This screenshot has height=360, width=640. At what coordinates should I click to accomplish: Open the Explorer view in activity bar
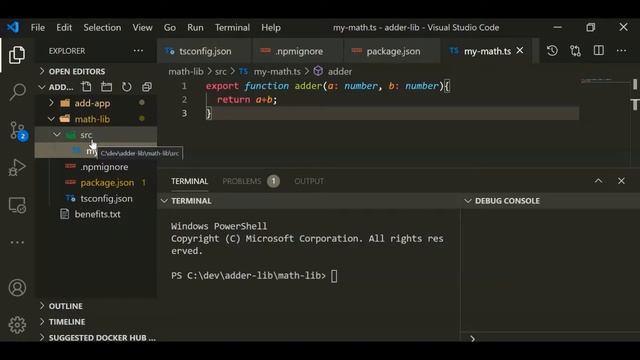(x=17, y=55)
